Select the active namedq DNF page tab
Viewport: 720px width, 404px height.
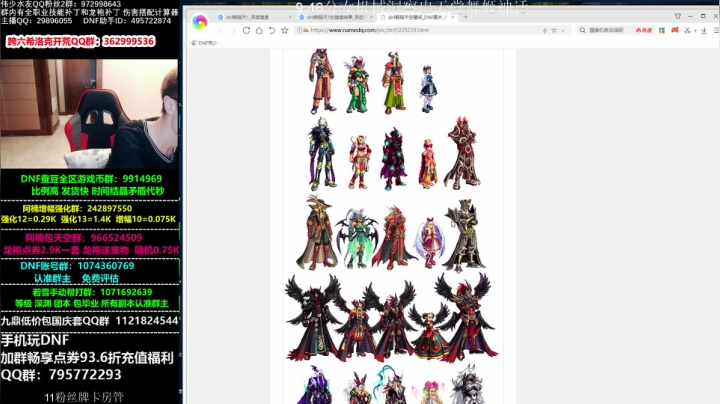tap(416, 17)
